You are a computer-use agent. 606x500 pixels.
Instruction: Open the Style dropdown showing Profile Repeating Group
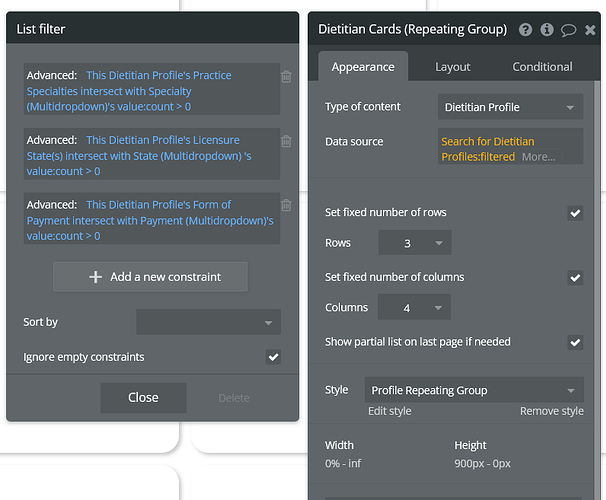(x=474, y=390)
